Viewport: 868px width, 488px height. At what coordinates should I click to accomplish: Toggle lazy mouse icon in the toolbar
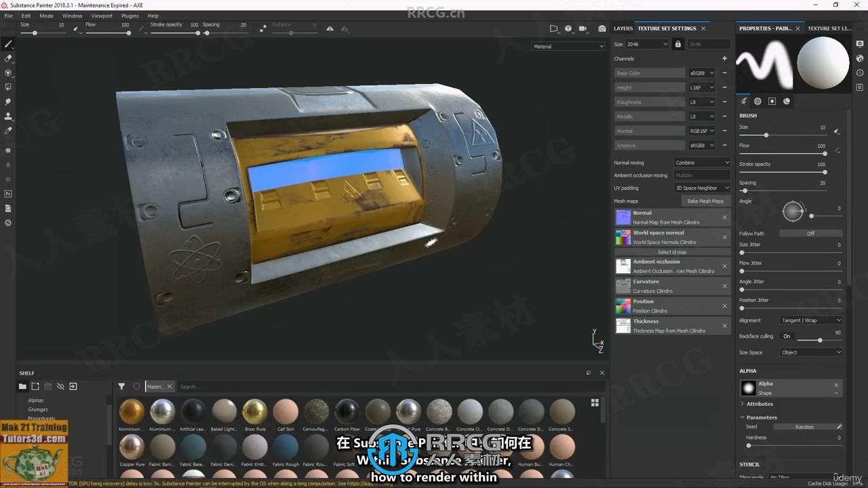click(263, 28)
